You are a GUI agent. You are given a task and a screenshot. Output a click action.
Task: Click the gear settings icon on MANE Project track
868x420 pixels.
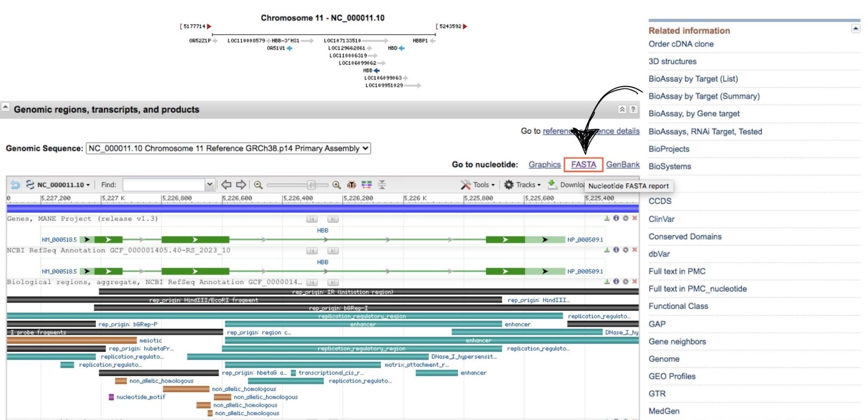[x=626, y=219]
